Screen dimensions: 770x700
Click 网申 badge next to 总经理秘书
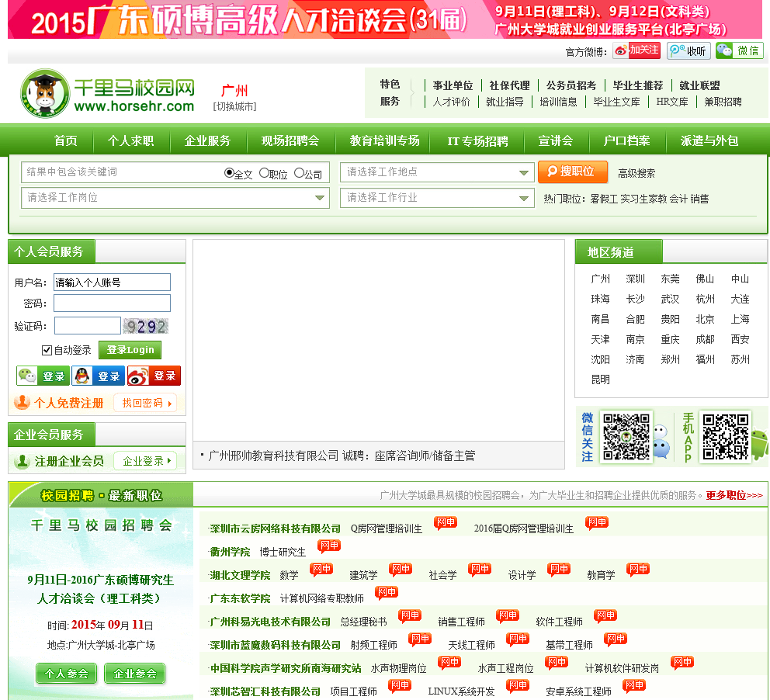pyautogui.click(x=410, y=616)
